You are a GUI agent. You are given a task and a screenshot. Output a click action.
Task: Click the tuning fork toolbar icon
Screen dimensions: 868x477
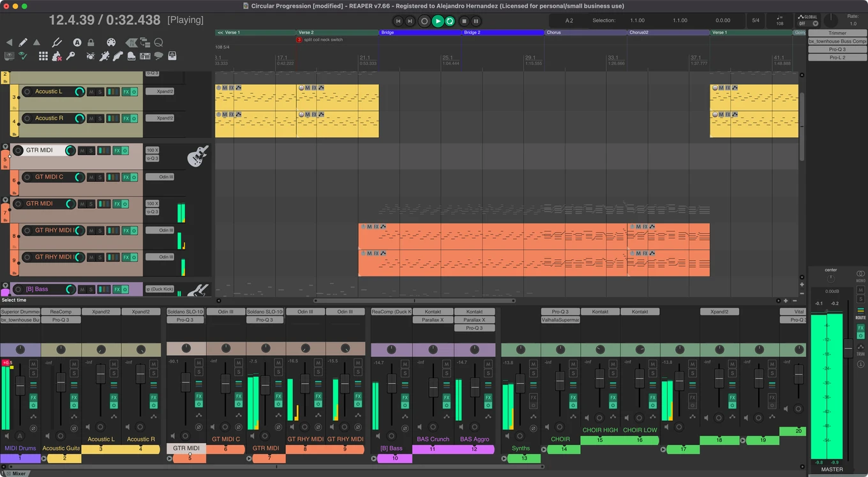[57, 42]
